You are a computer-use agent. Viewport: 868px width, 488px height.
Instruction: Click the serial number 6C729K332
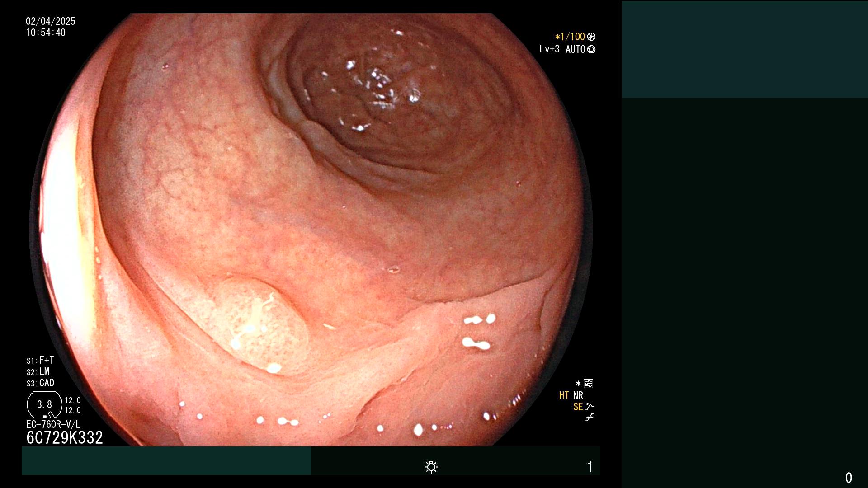(x=65, y=437)
